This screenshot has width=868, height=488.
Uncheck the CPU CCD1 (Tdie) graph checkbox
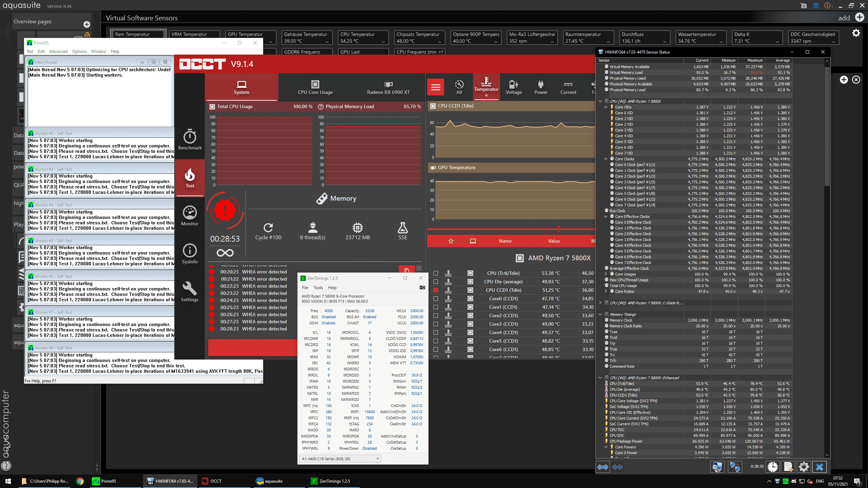point(436,290)
